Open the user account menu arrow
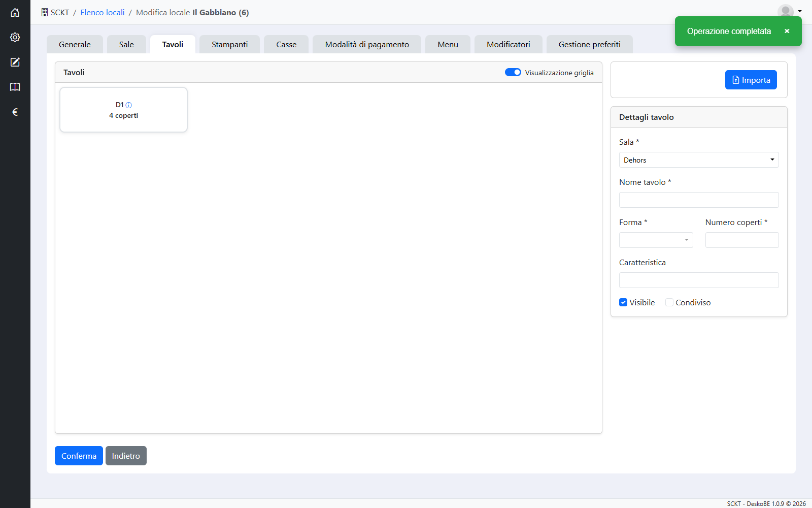 800,11
